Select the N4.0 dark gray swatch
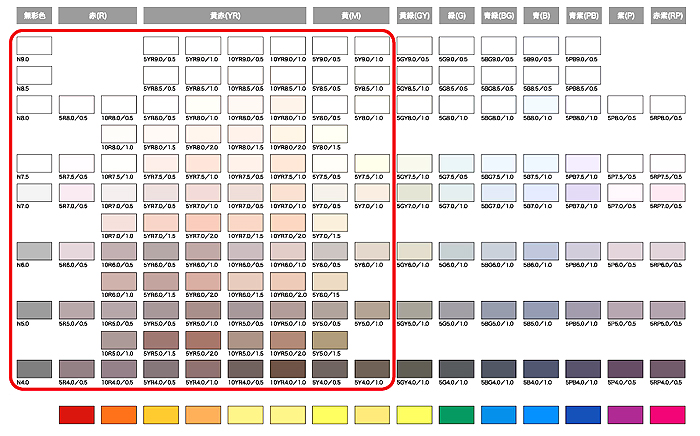 (x=33, y=368)
